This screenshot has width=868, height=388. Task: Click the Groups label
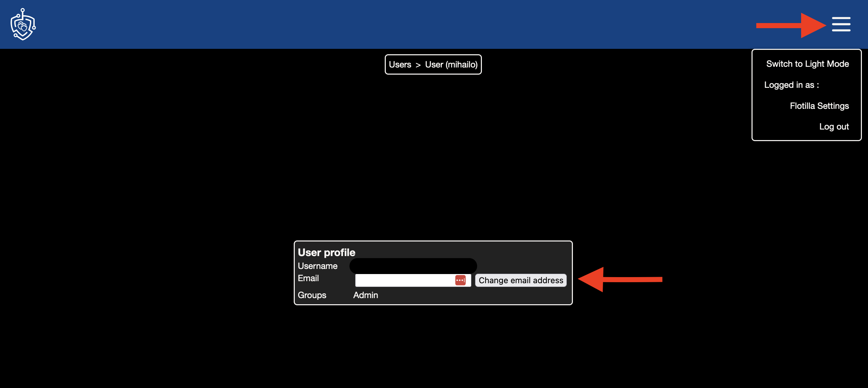312,295
